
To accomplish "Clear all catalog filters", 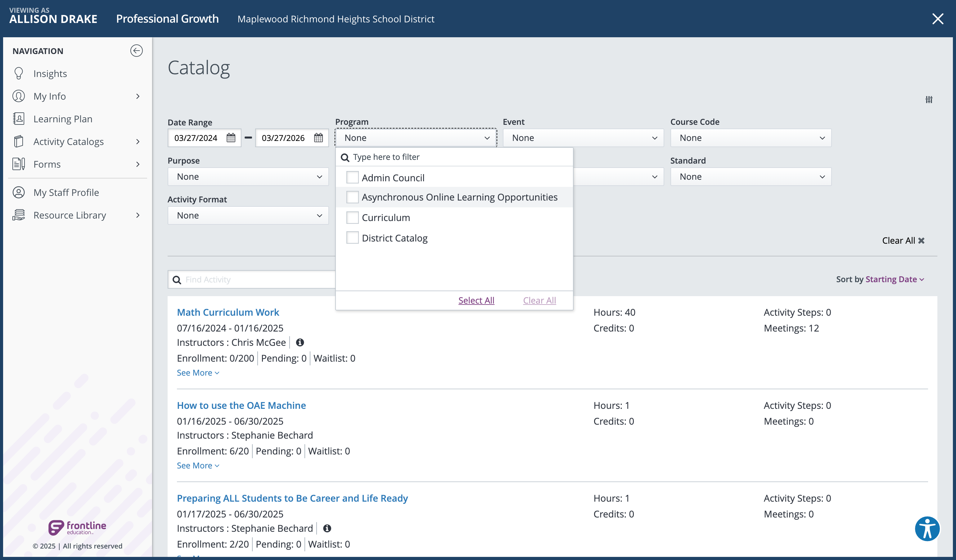I will click(x=903, y=241).
